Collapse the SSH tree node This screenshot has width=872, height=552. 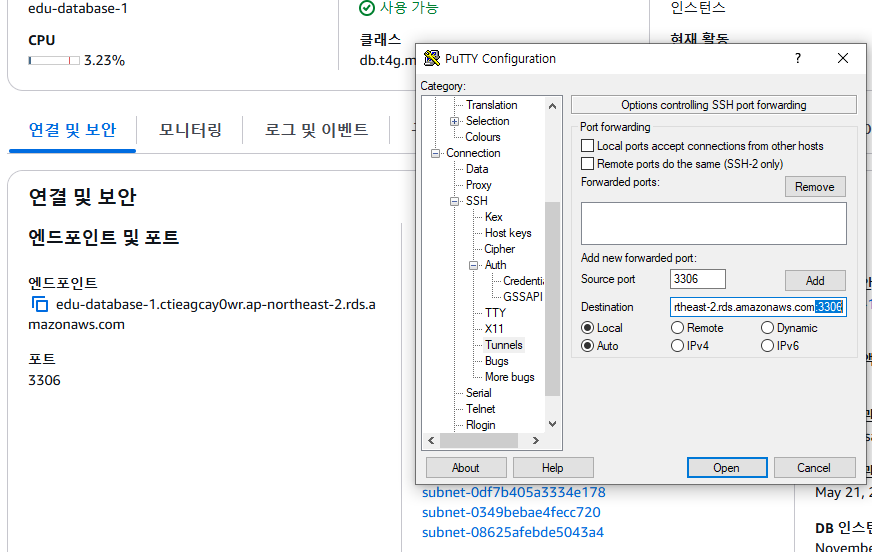pyautogui.click(x=454, y=201)
